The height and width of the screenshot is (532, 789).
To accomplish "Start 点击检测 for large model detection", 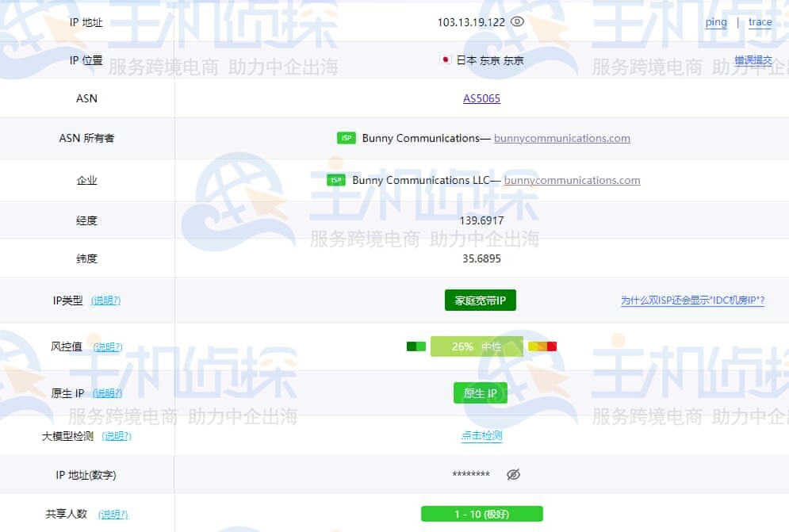I will (481, 435).
